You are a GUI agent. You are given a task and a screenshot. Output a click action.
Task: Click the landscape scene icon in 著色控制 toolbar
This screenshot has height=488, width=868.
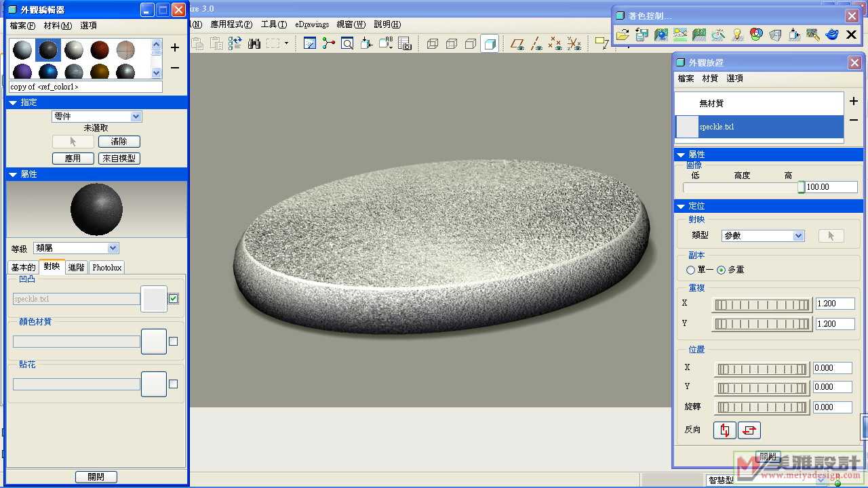(680, 35)
